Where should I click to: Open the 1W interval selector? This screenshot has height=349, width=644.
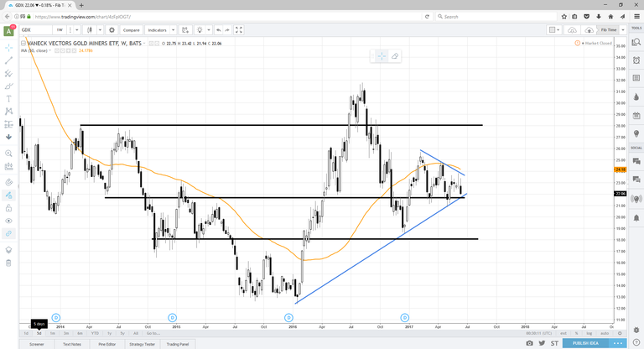tap(60, 30)
